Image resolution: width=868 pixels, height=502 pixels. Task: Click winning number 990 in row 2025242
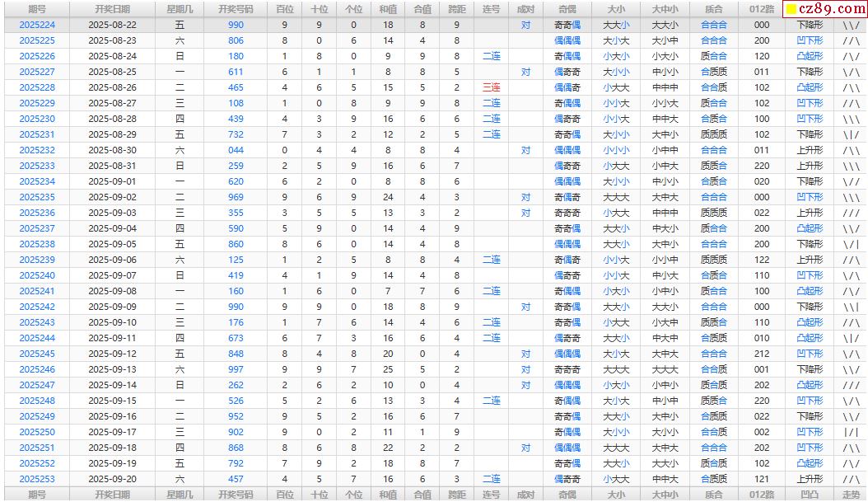pos(236,307)
